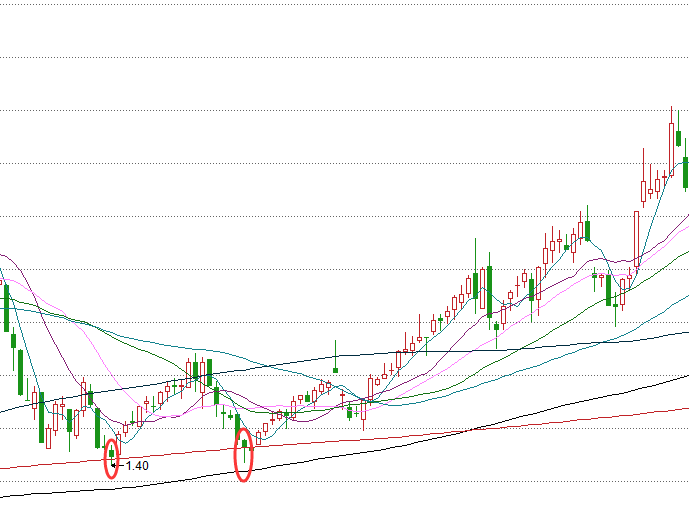Click the large green candle at the middle-left rebound top
689x514 pixels.
coord(210,371)
